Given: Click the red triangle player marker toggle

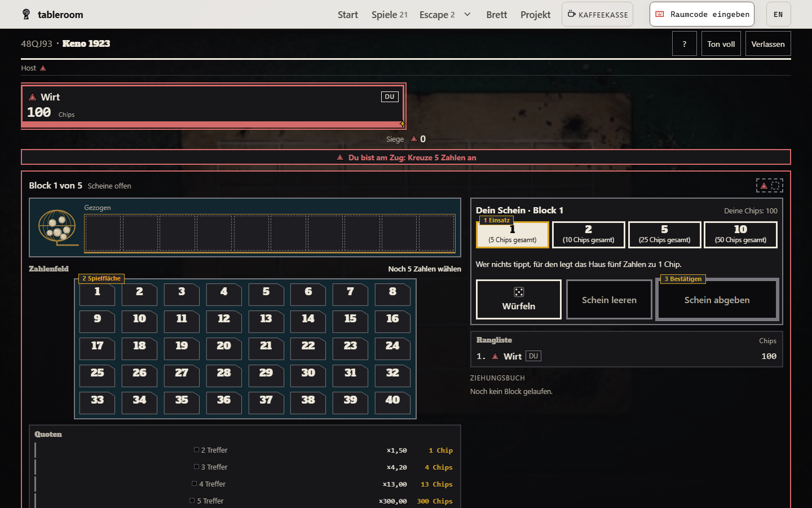Looking at the screenshot, I should 764,186.
